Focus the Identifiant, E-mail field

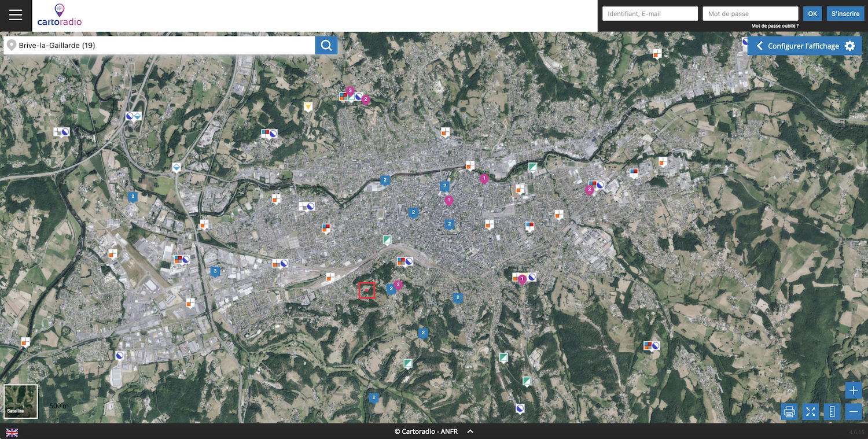tap(650, 13)
